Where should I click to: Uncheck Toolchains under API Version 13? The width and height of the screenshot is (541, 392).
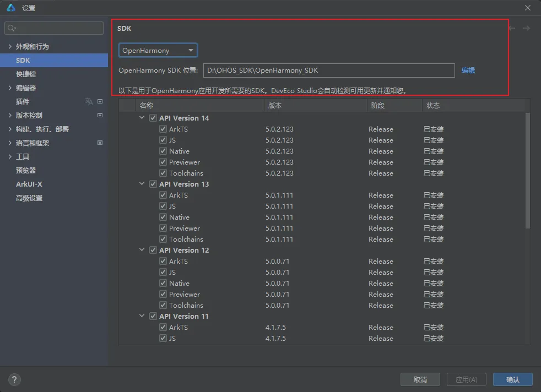163,239
